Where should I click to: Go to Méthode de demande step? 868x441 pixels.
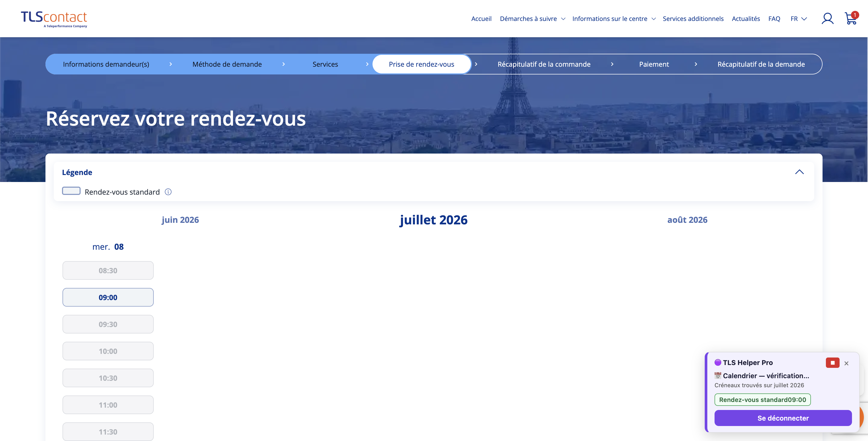[x=227, y=64]
